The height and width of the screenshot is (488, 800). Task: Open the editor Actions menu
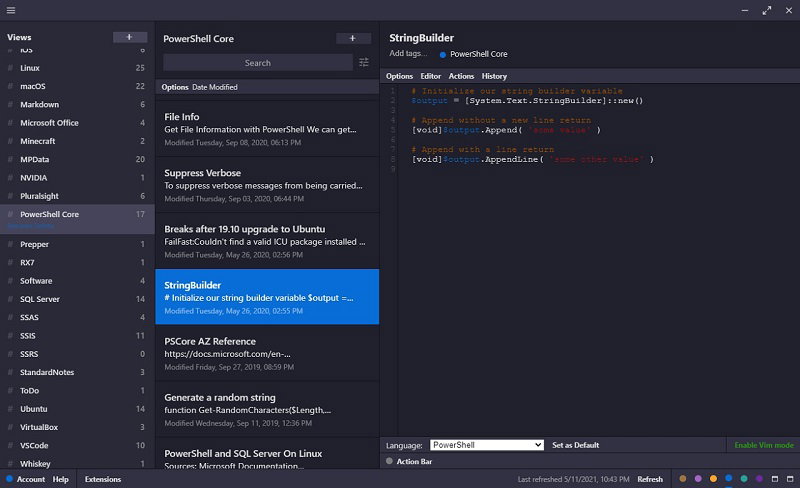(461, 76)
